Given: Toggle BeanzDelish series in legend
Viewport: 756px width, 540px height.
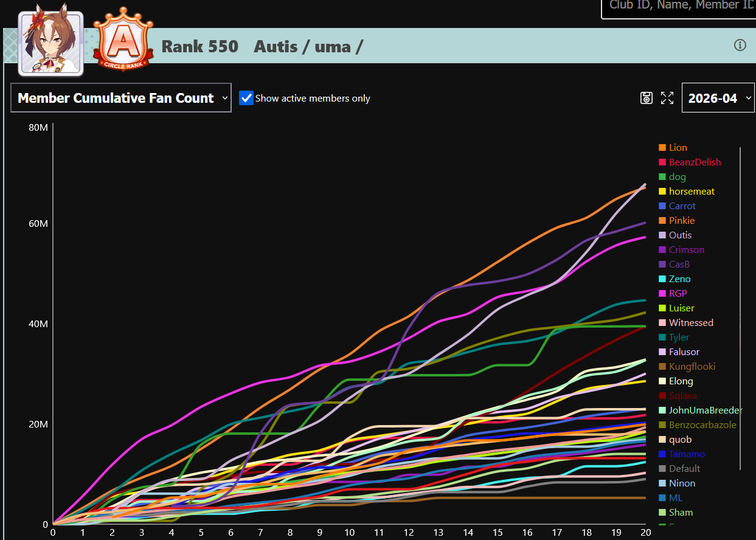Looking at the screenshot, I should pyautogui.click(x=690, y=162).
